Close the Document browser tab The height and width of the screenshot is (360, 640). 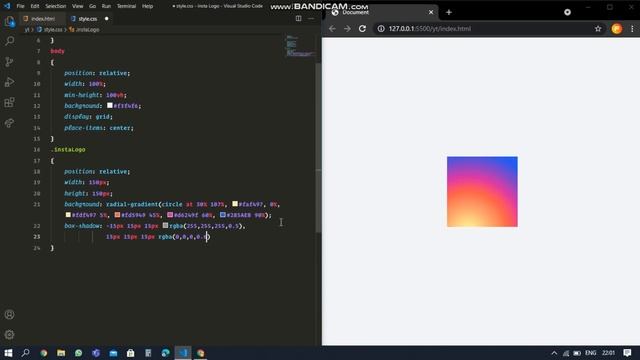pyautogui.click(x=431, y=12)
